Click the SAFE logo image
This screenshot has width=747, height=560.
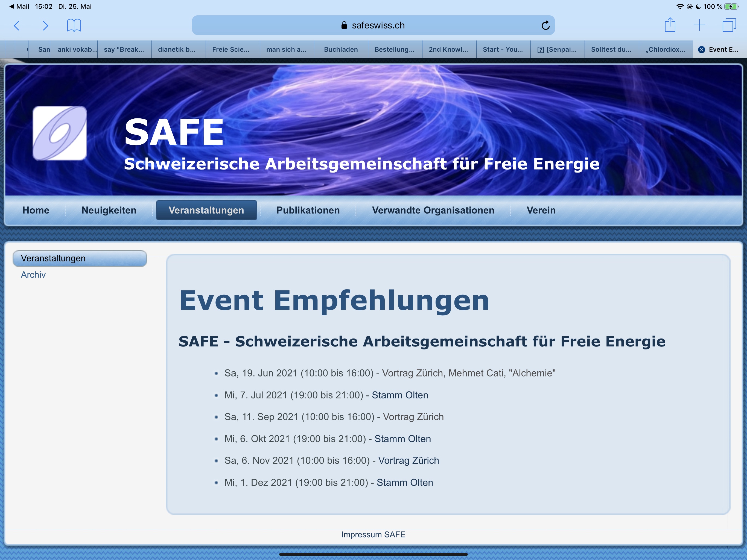60,133
